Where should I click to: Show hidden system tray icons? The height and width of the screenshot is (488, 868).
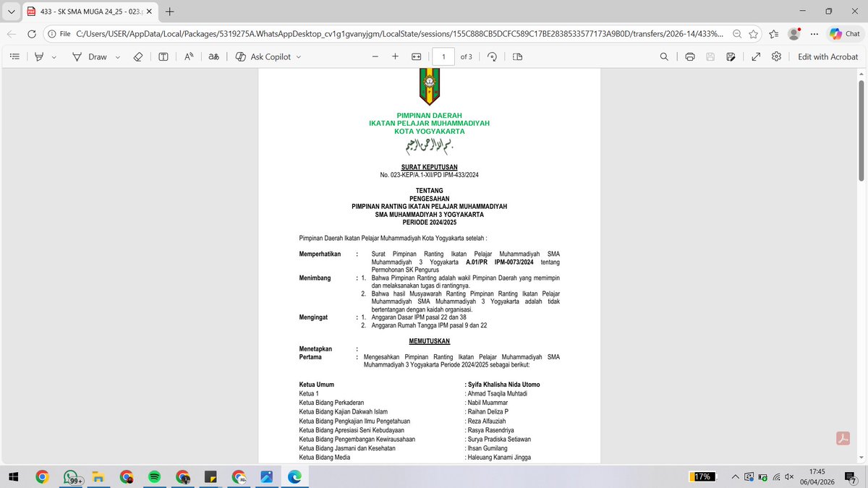pos(736,477)
